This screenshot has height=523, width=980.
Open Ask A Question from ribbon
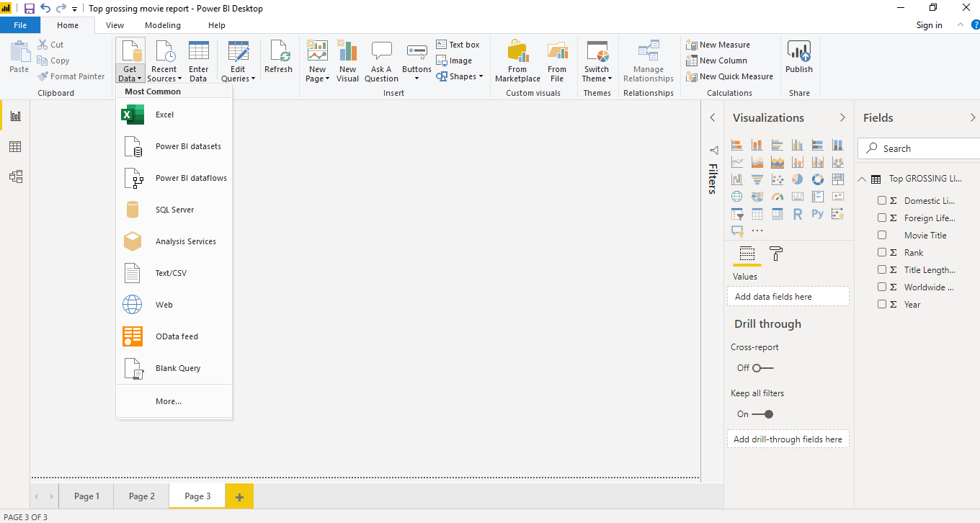click(x=381, y=61)
